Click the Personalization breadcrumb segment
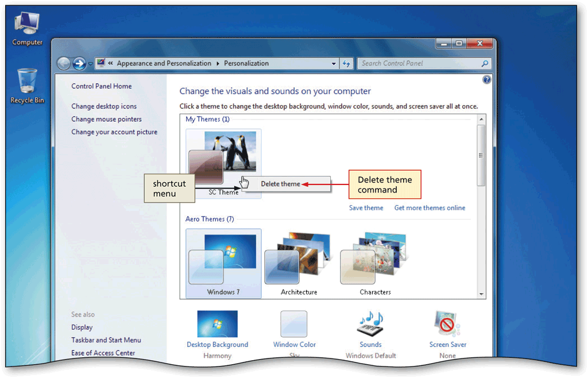This screenshot has height=378, width=588. (x=246, y=63)
